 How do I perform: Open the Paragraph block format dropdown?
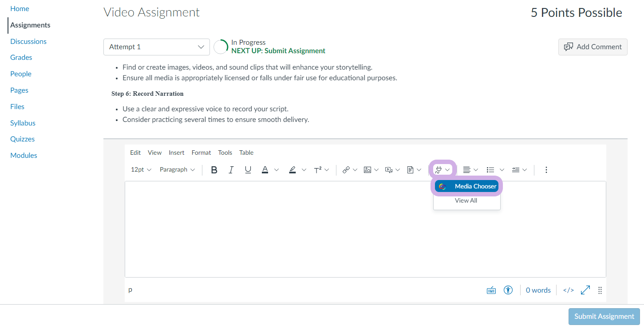tap(177, 170)
